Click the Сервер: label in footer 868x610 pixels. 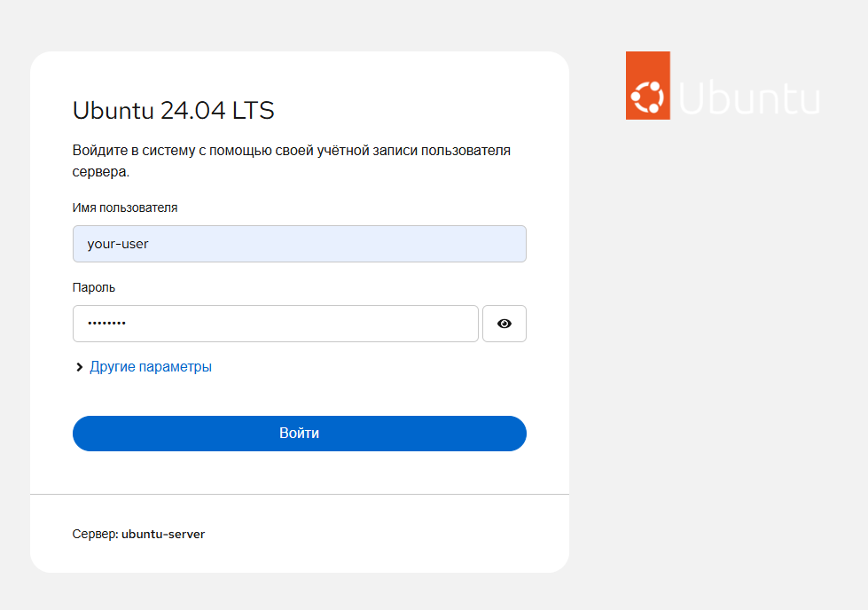[x=95, y=535]
